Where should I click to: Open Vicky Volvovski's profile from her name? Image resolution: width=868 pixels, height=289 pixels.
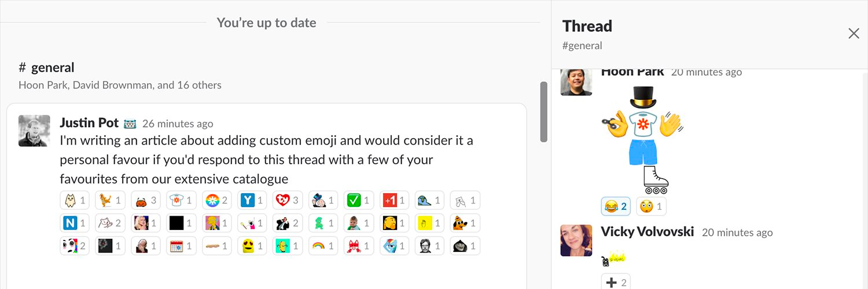tap(647, 232)
